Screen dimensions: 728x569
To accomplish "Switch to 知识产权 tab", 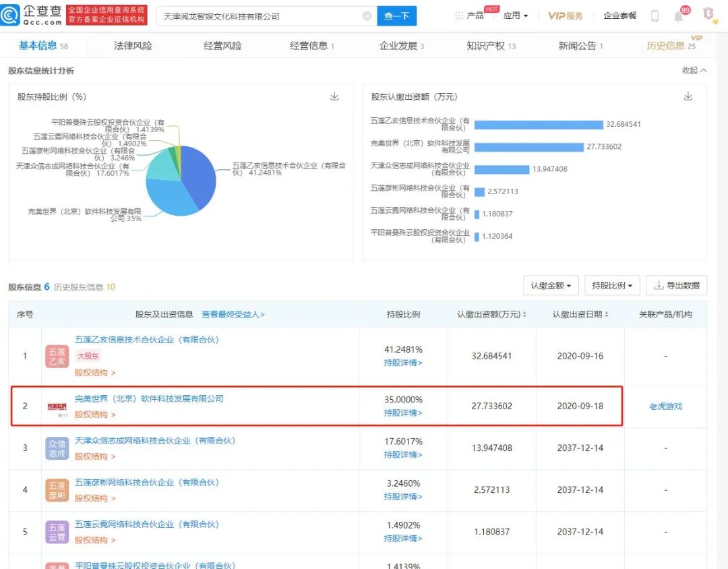I will tap(491, 46).
